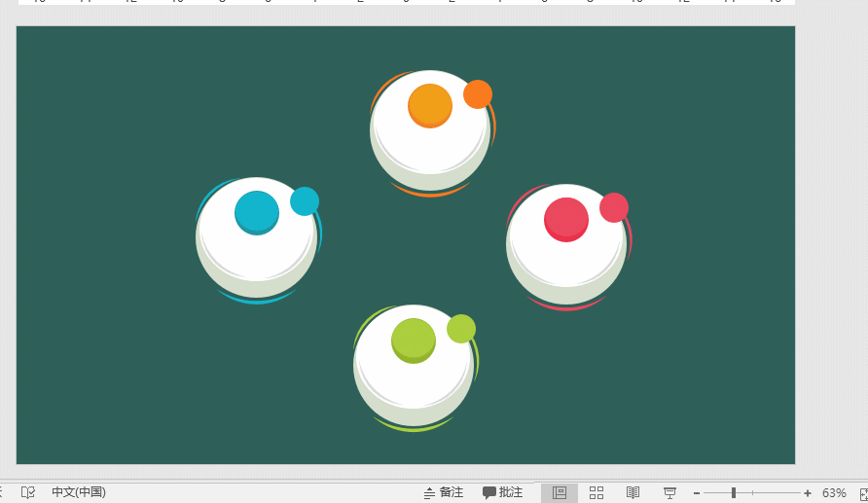868x503 pixels.
Task: Select the large cyan circle
Action: click(x=257, y=212)
